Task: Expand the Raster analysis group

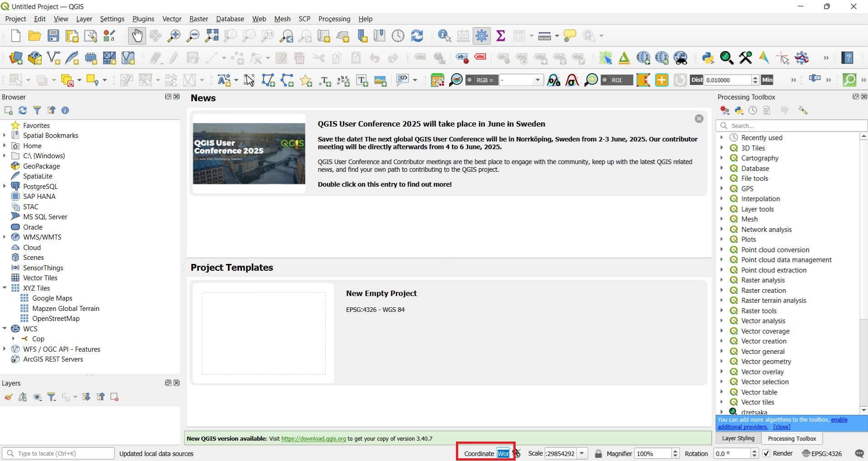Action: click(721, 280)
